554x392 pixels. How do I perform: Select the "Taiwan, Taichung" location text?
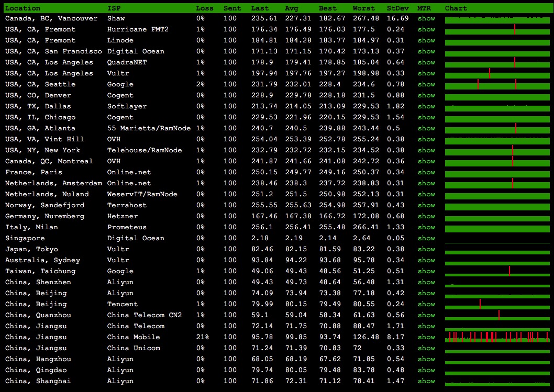40,271
